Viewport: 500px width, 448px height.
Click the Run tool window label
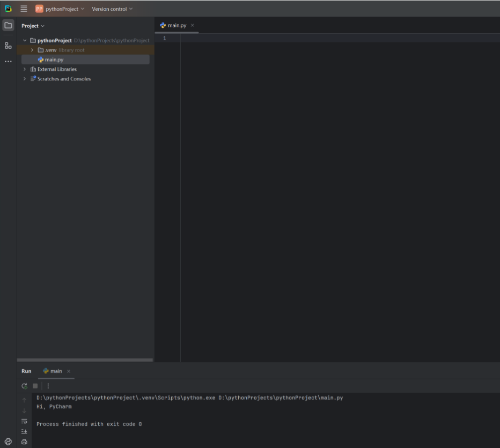[26, 371]
